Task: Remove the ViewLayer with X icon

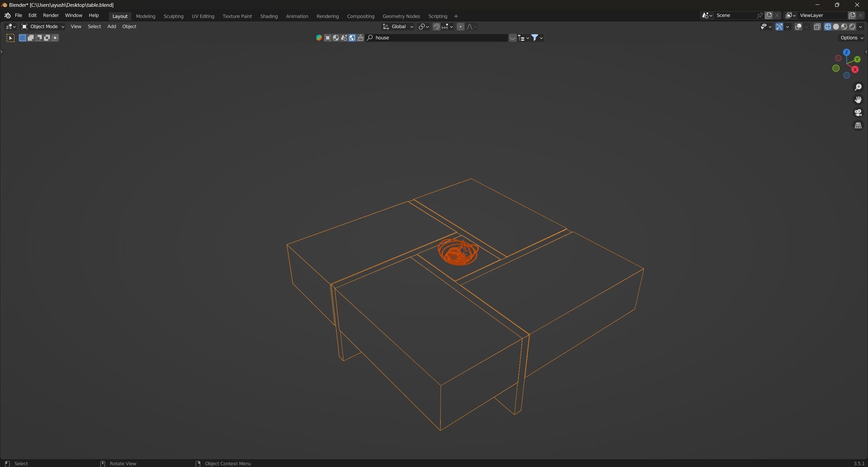Action: 860,16
